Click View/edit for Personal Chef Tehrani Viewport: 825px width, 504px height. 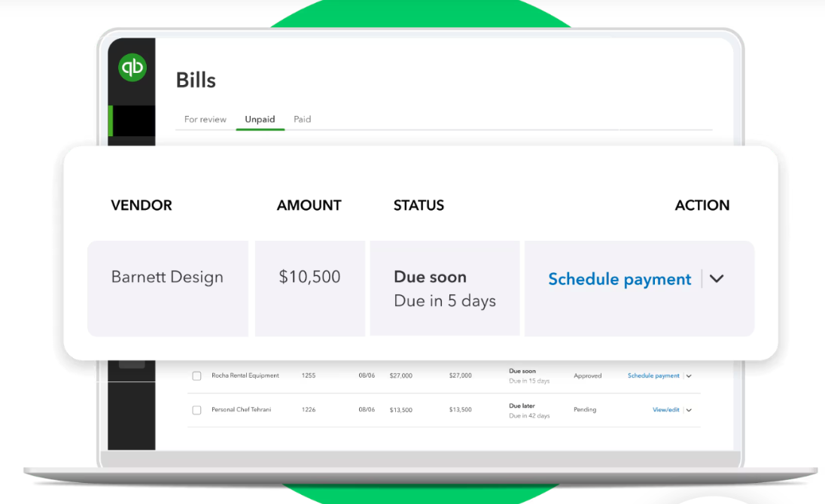665,409
